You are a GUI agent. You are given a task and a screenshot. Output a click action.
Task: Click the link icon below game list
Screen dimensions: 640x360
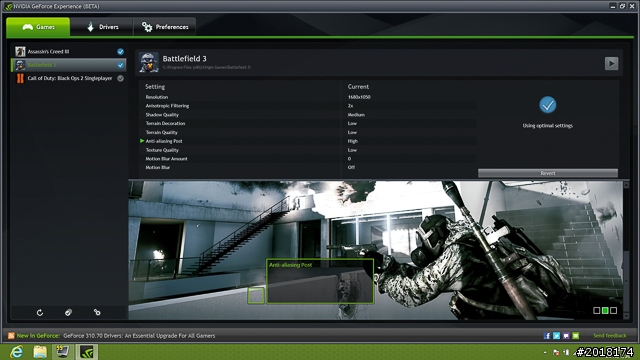coord(97,312)
